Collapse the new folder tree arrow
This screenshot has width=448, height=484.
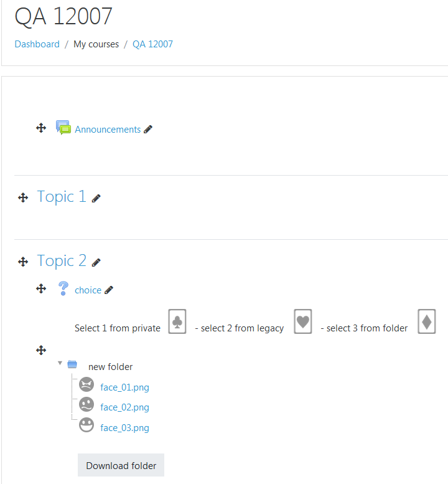[60, 363]
